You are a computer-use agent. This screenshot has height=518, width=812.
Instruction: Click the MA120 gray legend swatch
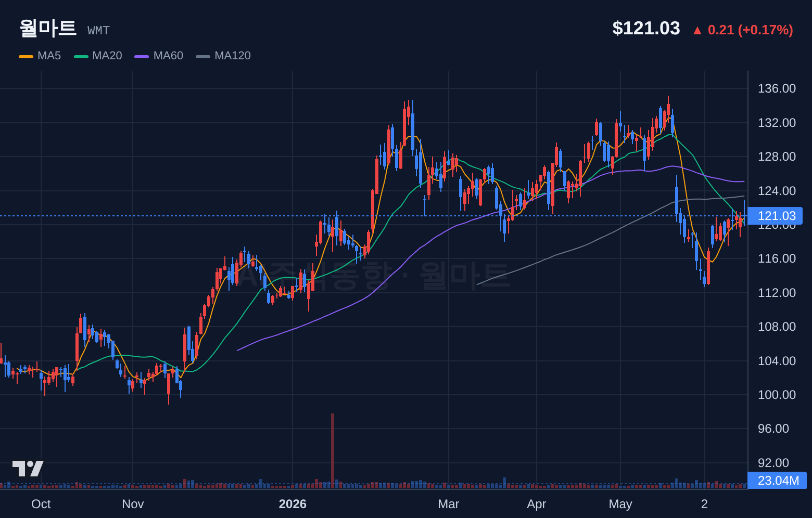click(203, 56)
